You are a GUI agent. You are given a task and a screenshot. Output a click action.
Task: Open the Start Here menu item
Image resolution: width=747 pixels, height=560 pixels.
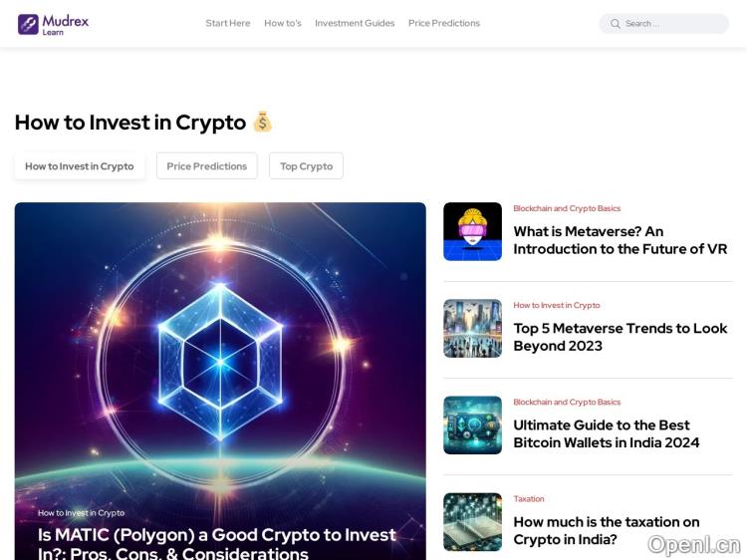point(228,23)
